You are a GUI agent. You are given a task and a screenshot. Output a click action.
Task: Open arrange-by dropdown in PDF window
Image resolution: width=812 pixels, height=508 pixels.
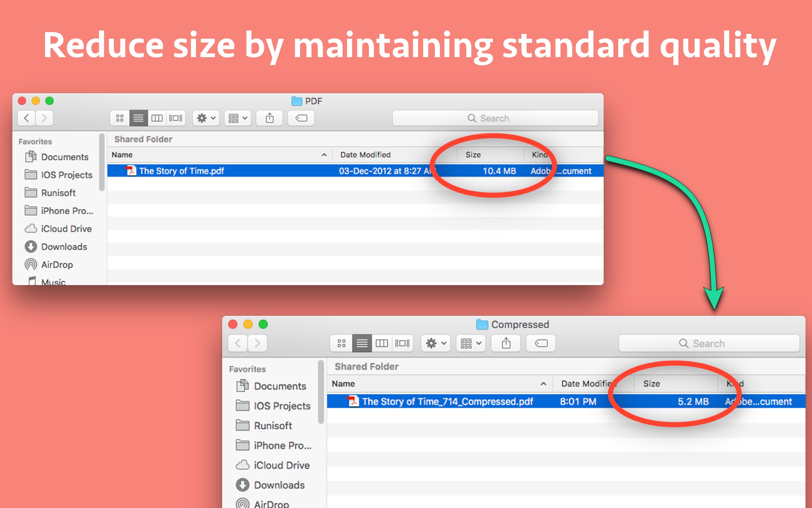coord(238,118)
